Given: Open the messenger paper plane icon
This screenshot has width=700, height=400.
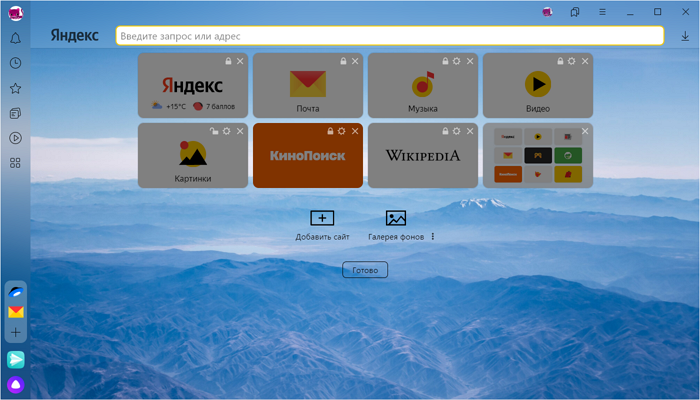Looking at the screenshot, I should tap(16, 359).
